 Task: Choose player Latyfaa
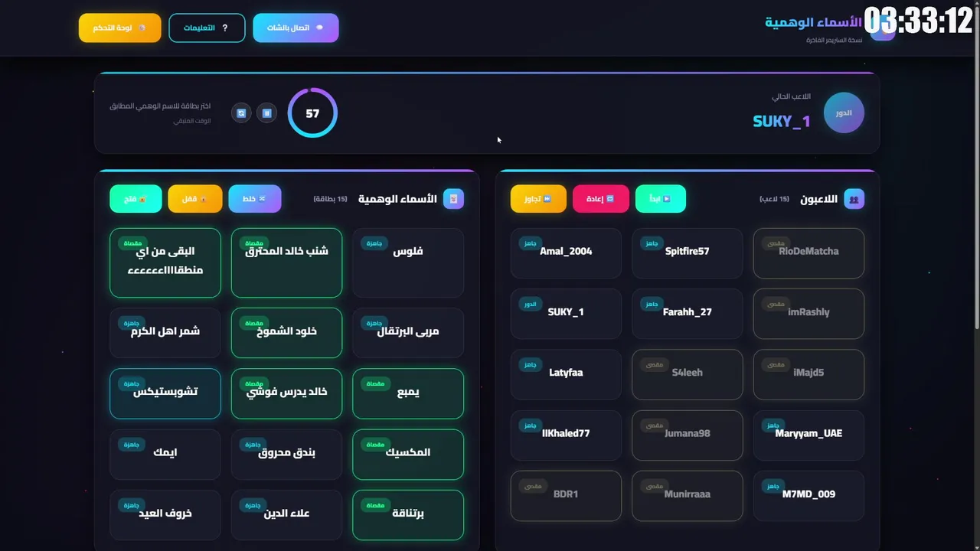tap(566, 374)
